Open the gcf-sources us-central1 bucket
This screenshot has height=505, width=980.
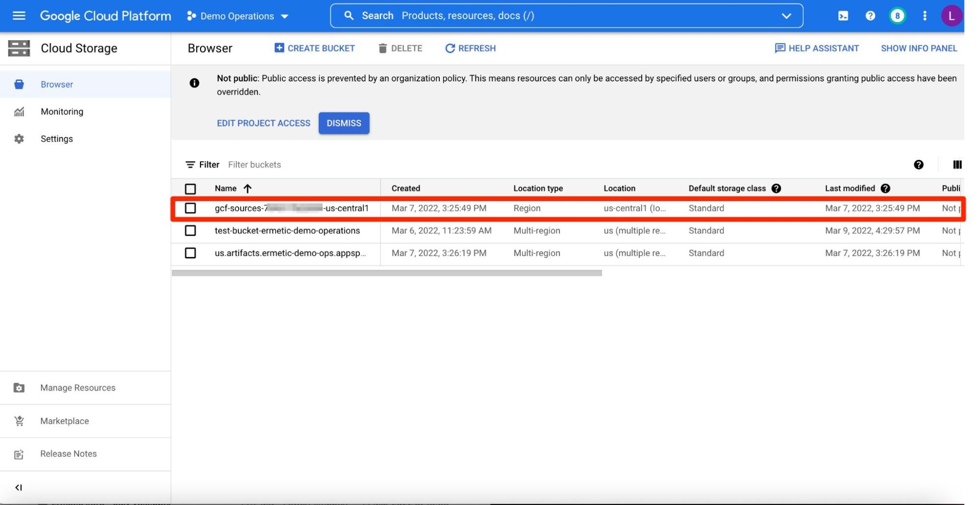pos(292,208)
